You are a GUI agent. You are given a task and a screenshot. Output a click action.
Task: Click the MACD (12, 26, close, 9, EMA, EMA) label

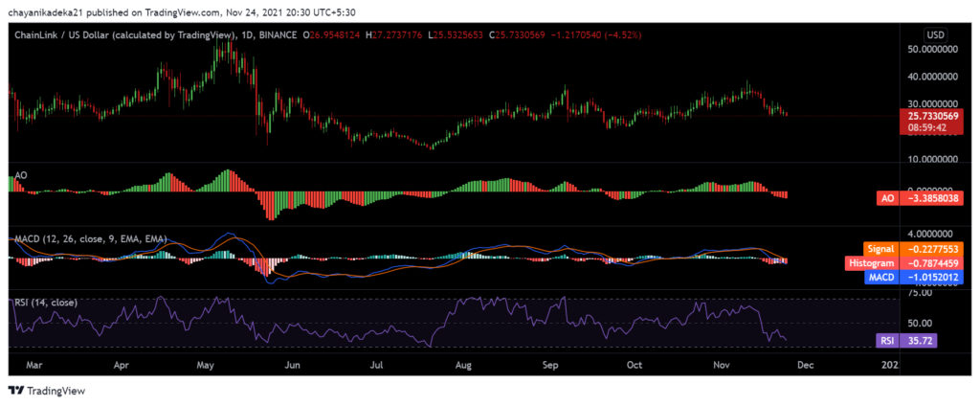[91, 238]
